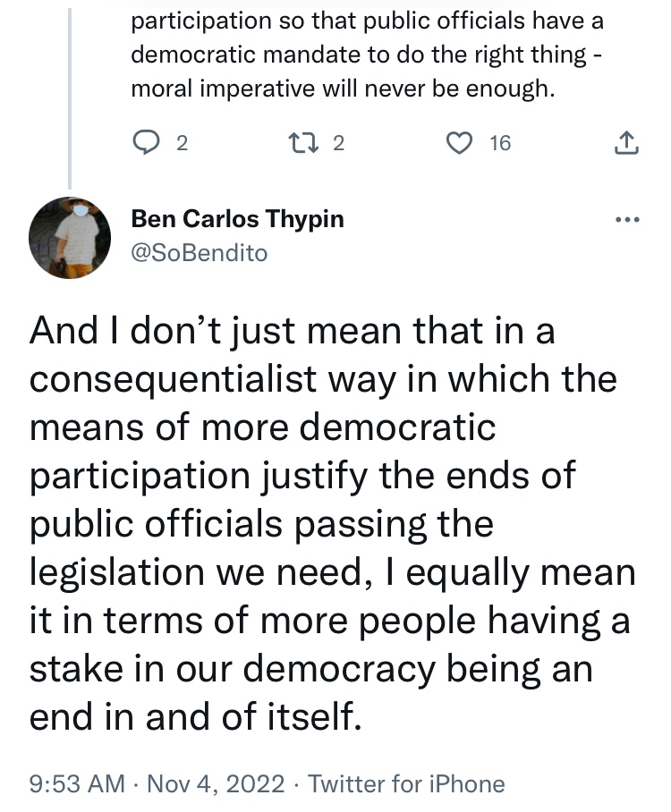The image size is (671, 812).
Task: Click the Nov 4, 2022 date
Action: click(x=215, y=784)
